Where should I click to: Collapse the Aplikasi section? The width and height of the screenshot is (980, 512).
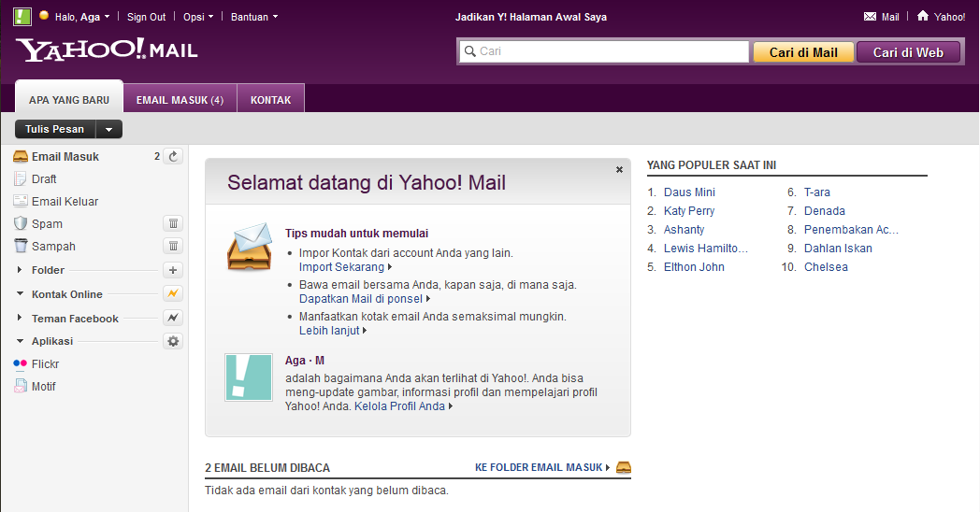click(x=20, y=341)
